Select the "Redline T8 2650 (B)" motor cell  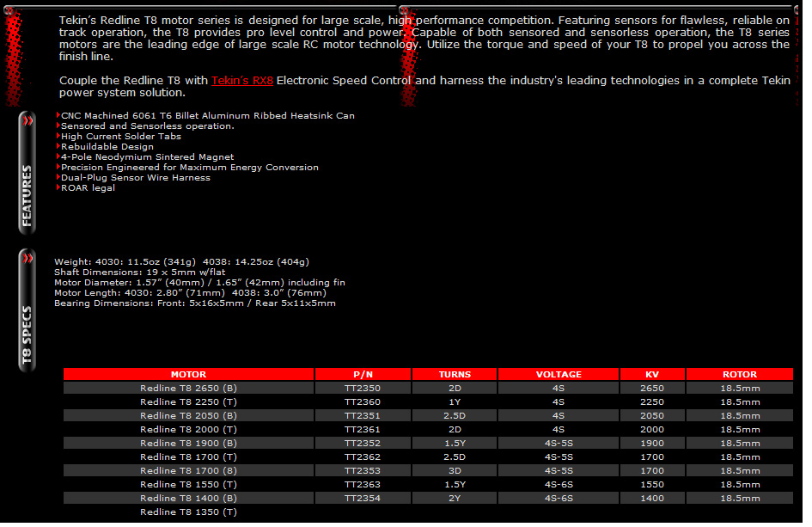(x=188, y=388)
